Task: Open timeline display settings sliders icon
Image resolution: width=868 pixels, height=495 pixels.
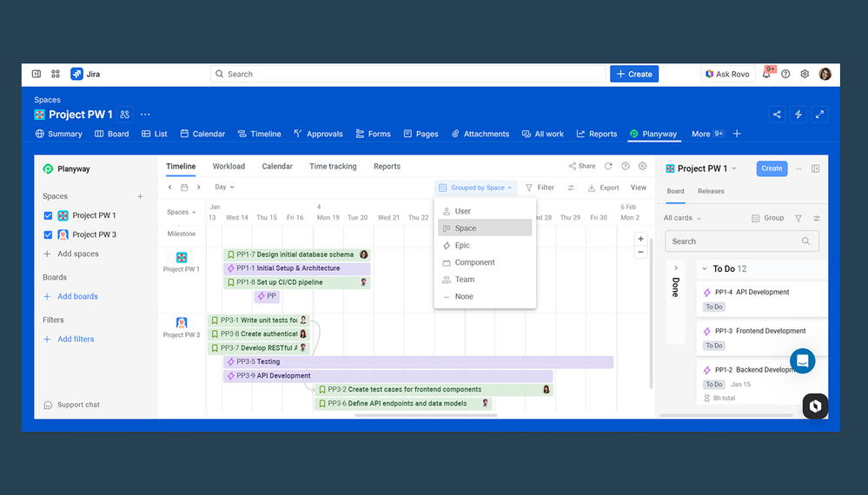Action: pos(571,188)
